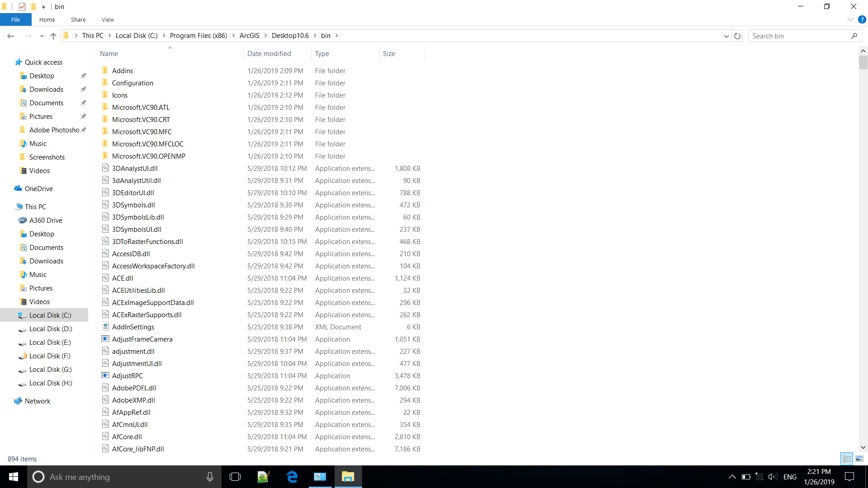The image size is (868, 488).
Task: Select the 3DAnalystUI.dll file
Action: [134, 168]
